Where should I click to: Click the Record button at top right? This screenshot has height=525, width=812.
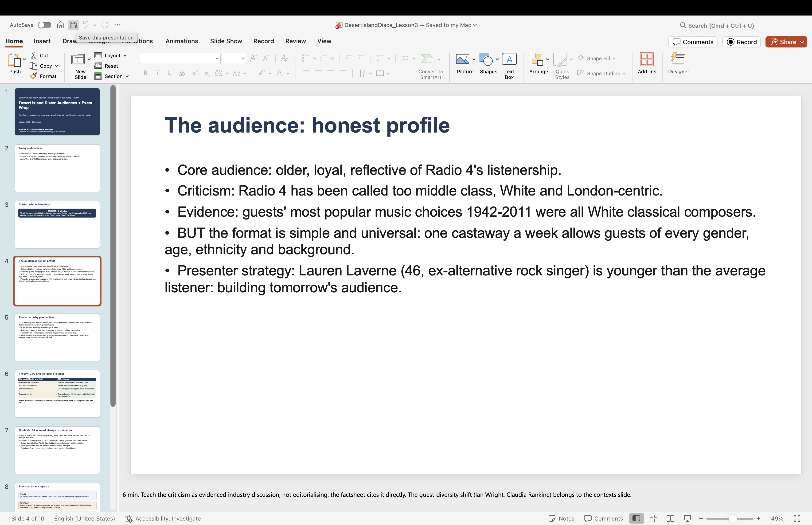click(x=742, y=42)
